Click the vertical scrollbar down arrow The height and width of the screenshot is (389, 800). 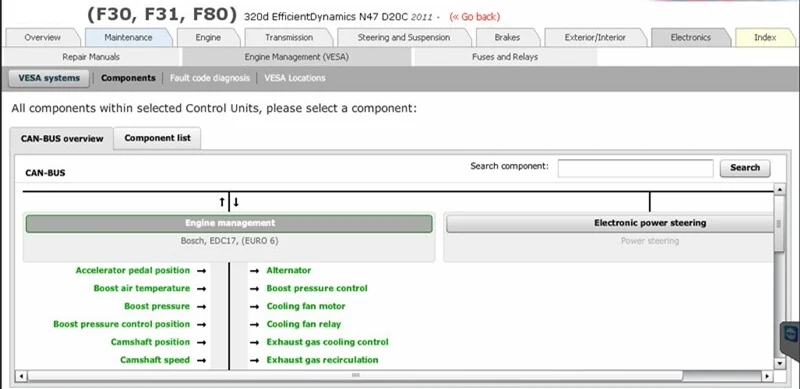pos(779,363)
